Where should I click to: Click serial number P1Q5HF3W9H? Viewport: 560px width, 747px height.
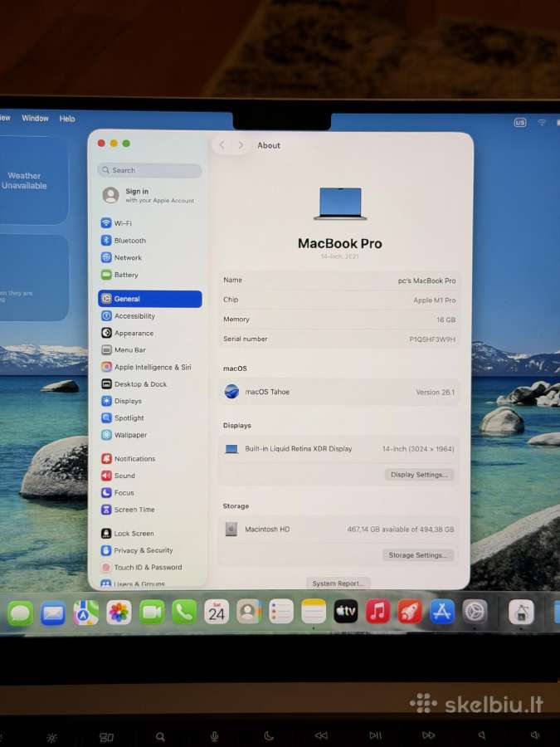click(432, 339)
